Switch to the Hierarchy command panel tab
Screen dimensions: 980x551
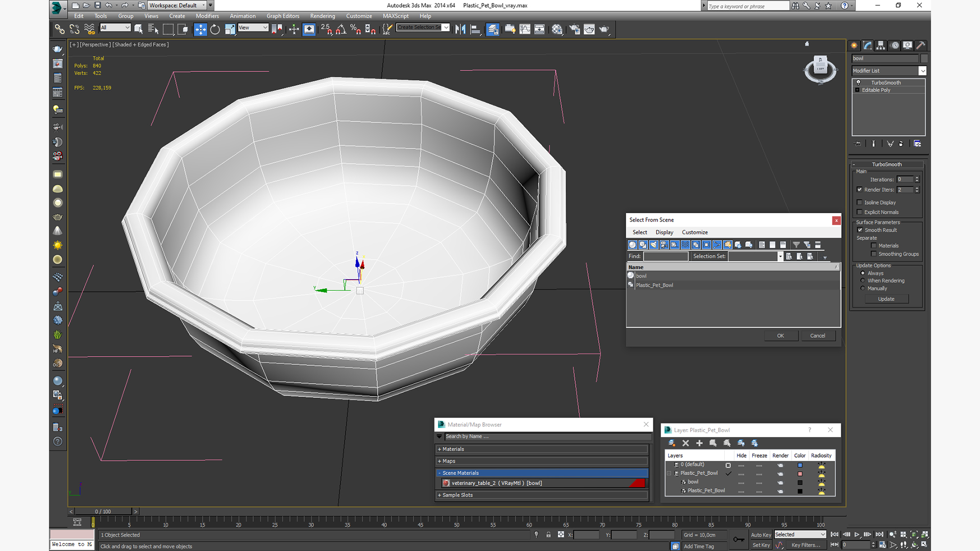point(880,45)
